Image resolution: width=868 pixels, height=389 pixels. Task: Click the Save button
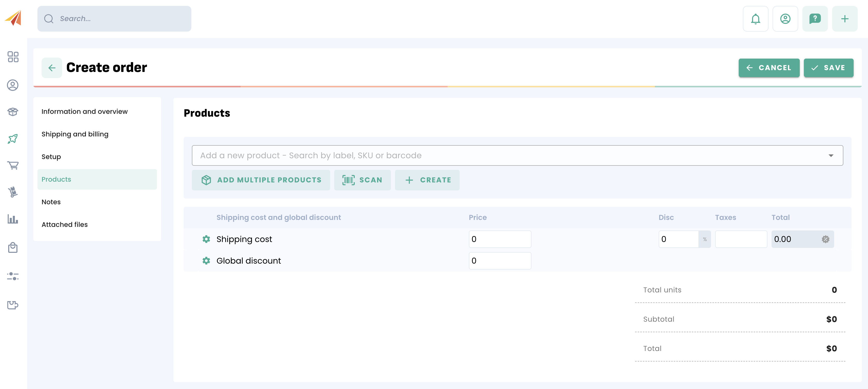click(x=828, y=68)
